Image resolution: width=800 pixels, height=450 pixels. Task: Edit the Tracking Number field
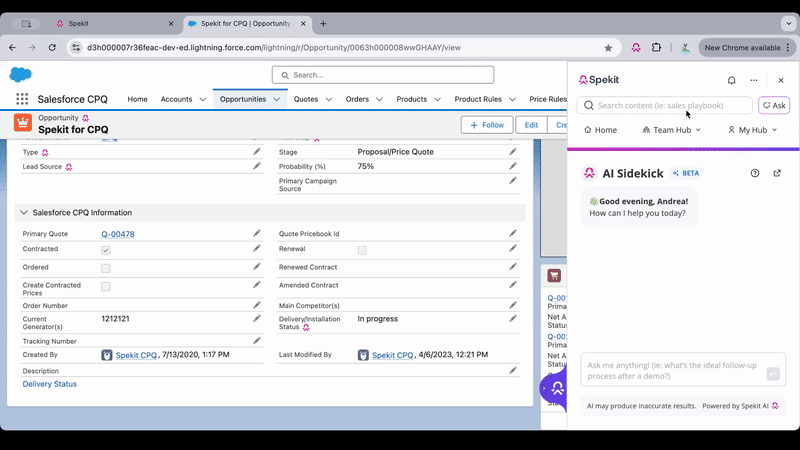pos(257,341)
